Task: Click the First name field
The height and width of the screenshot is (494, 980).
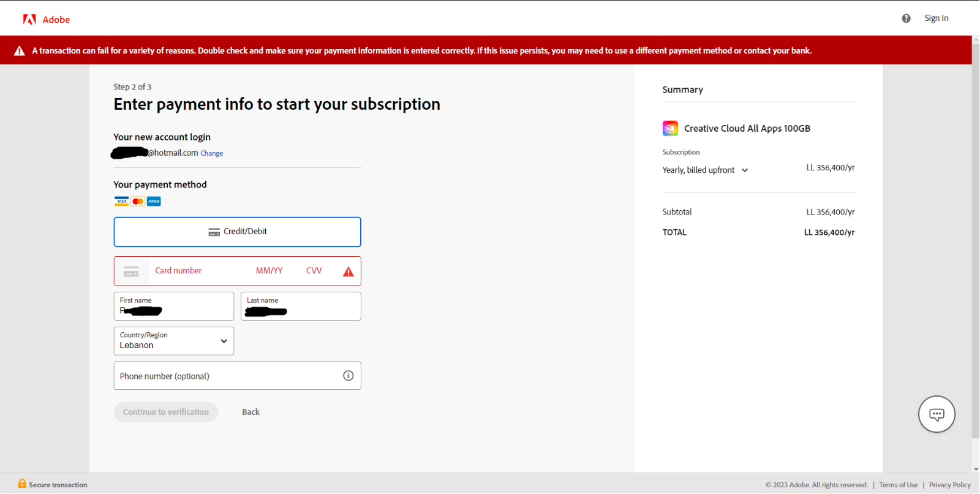Action: [174, 306]
